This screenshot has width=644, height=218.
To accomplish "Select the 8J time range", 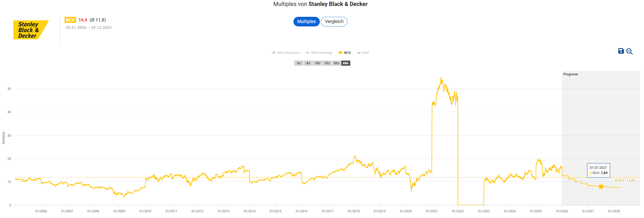I will point(308,63).
